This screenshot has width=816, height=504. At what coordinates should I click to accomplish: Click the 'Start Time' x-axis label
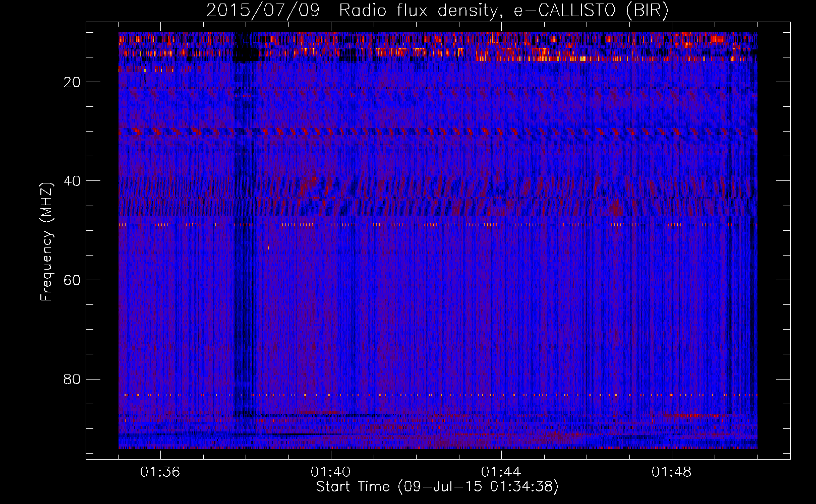353,487
